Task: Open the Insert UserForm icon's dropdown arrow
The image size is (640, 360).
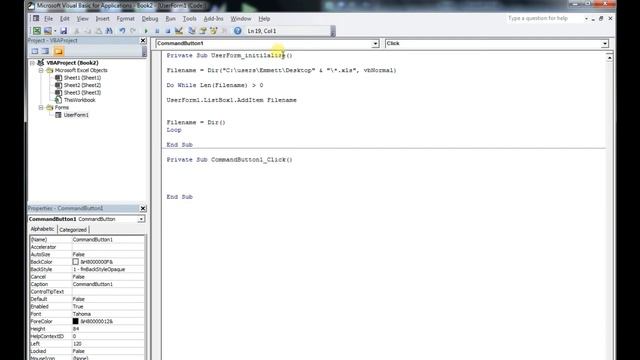Action: (x=55, y=31)
